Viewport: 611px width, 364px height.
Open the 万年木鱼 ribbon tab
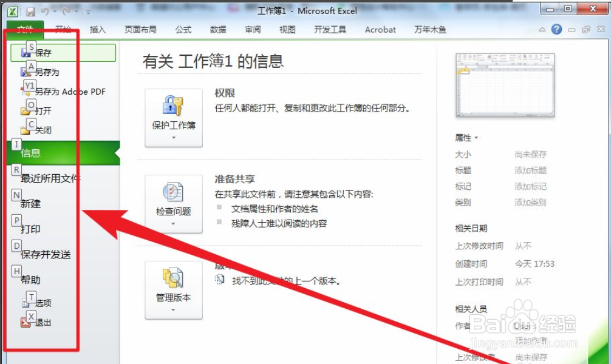click(430, 30)
